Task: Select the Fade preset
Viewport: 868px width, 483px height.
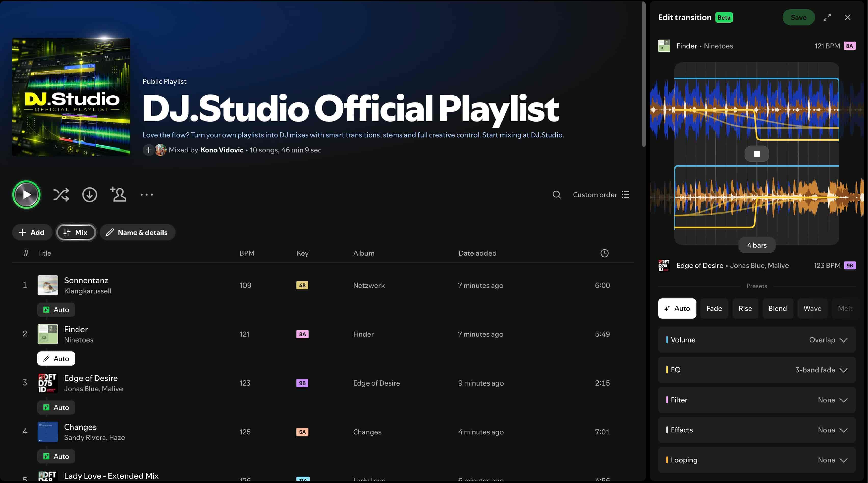Action: pos(714,308)
